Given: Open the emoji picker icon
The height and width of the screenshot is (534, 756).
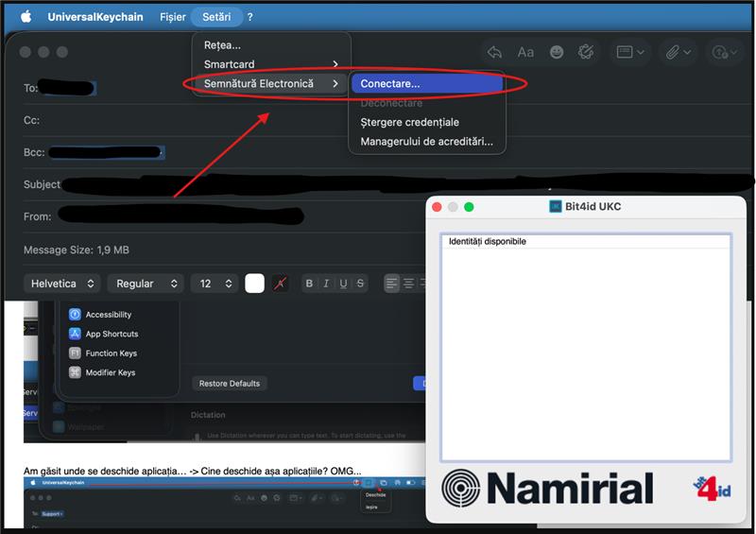Looking at the screenshot, I should pos(557,52).
